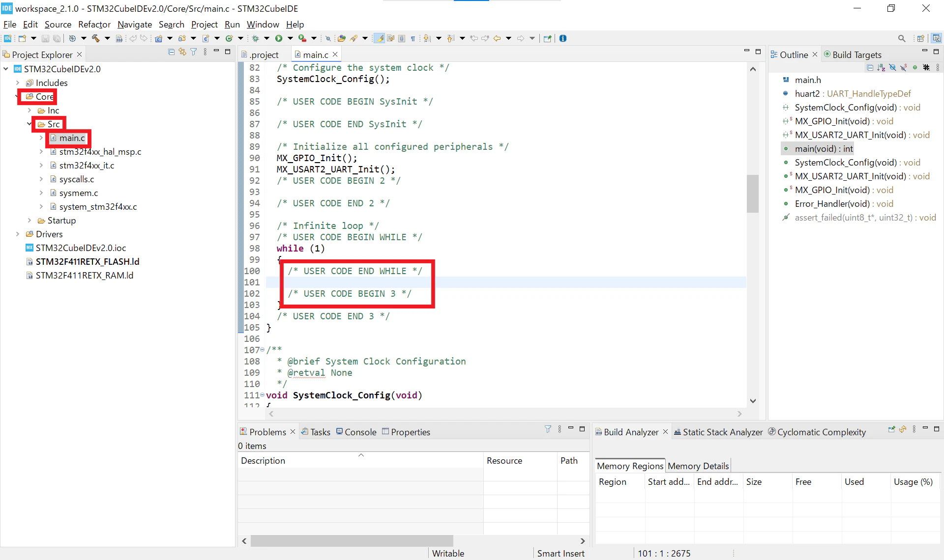Image resolution: width=944 pixels, height=560 pixels.
Task: Select STM32CubeIDEv2.0.ioc file
Action: tap(81, 248)
